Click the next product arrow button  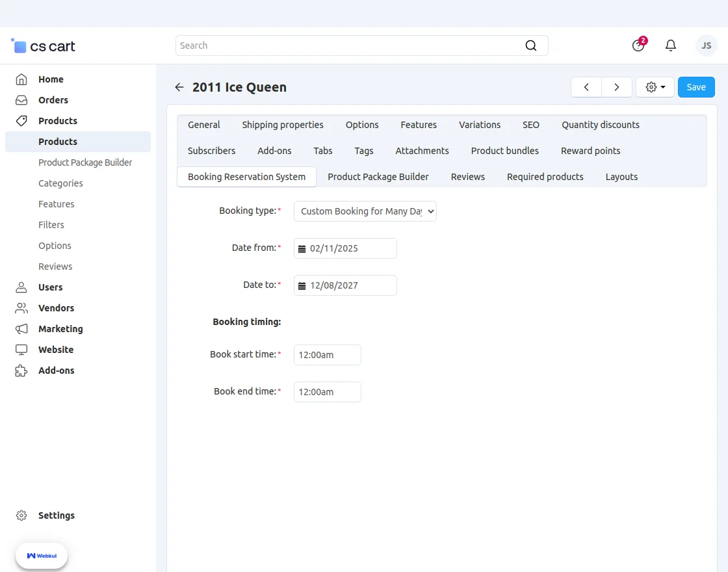617,86
